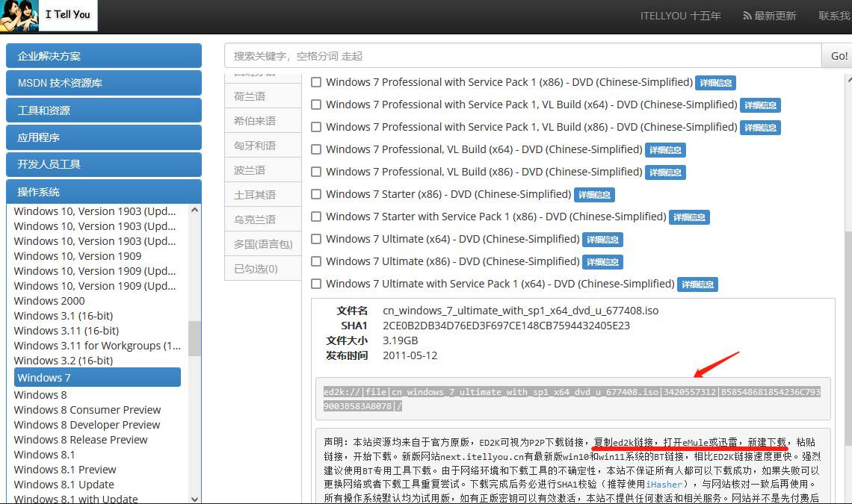This screenshot has width=852, height=504.
Task: Select Windows 2000 in the sidebar list
Action: tap(49, 300)
